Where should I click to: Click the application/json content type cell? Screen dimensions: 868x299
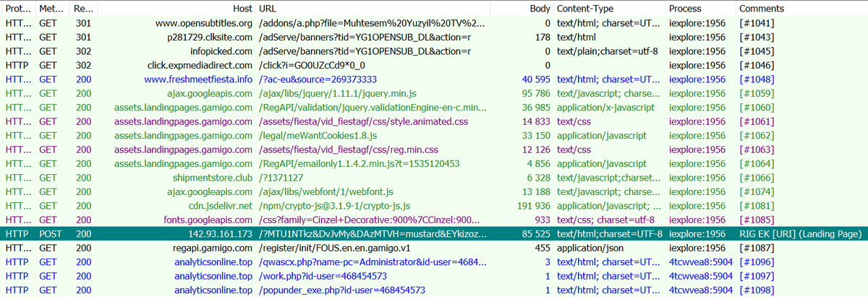pos(592,248)
